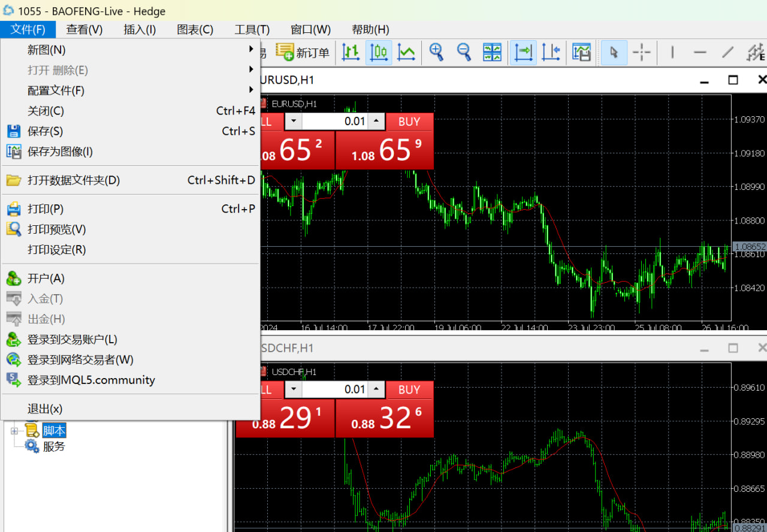The width and height of the screenshot is (767, 532).
Task: Switch chart to candlestick view
Action: [379, 53]
